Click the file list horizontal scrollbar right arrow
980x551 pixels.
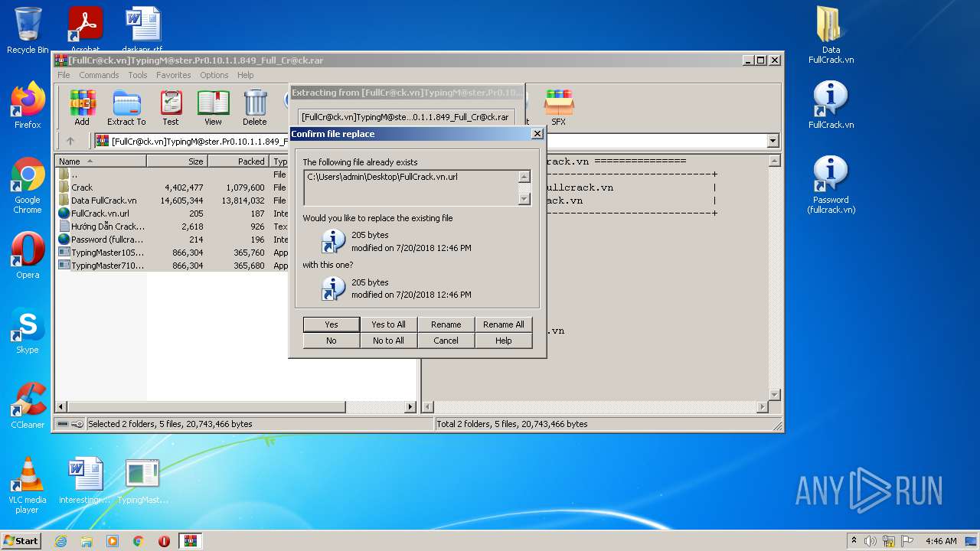[x=410, y=407]
